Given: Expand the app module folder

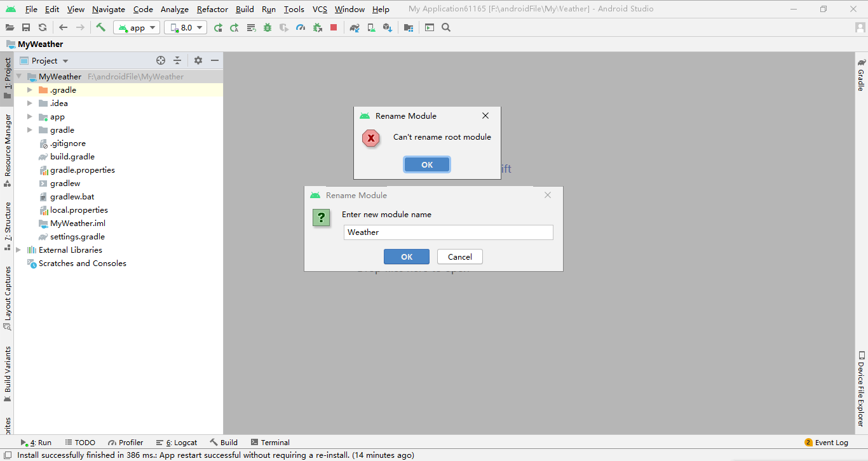Looking at the screenshot, I should click(x=29, y=117).
